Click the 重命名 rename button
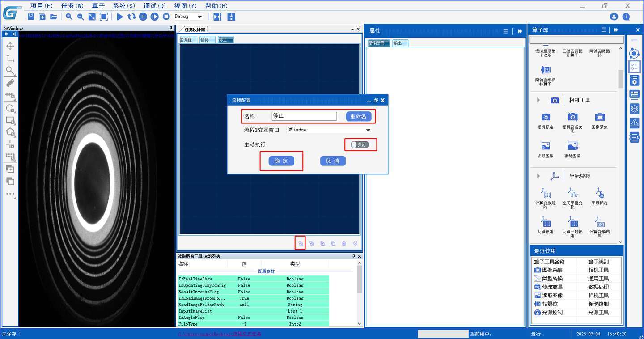Image resolution: width=644 pixels, height=339 pixels. pyautogui.click(x=359, y=116)
